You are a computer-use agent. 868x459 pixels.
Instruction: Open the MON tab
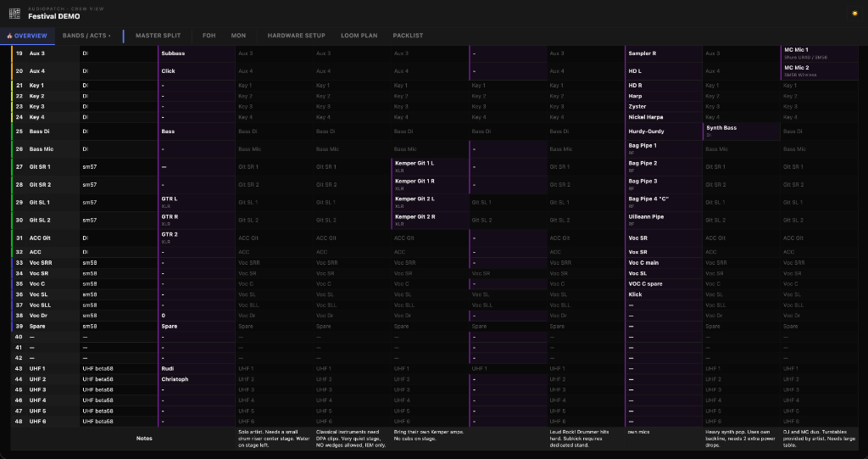tap(238, 36)
